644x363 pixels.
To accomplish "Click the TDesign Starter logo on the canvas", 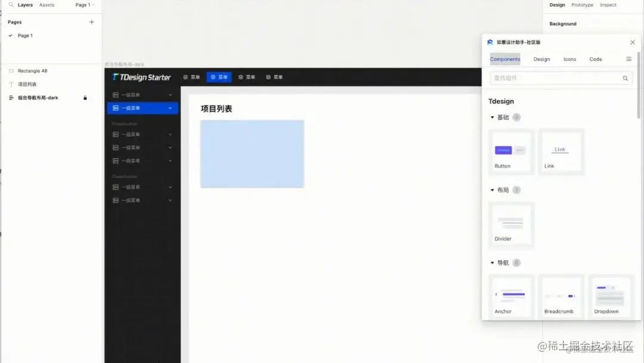I will point(140,76).
